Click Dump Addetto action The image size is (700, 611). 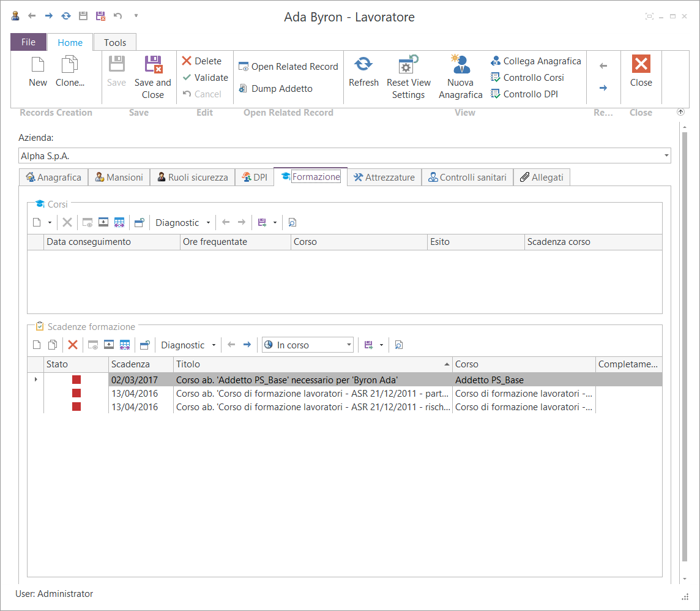pyautogui.click(x=276, y=88)
